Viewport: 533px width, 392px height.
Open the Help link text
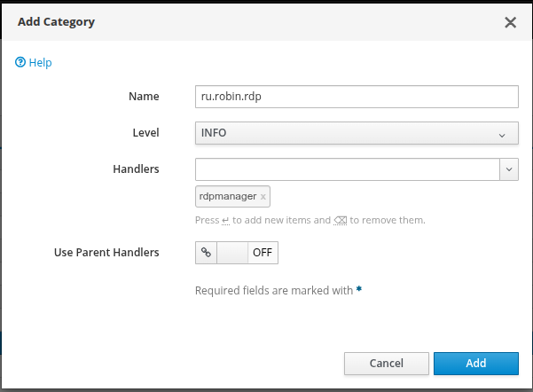(x=41, y=63)
